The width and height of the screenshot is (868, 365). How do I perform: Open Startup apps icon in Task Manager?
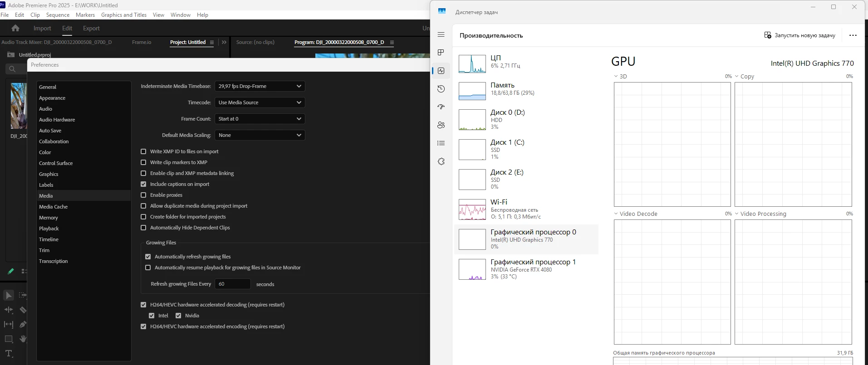pyautogui.click(x=441, y=107)
